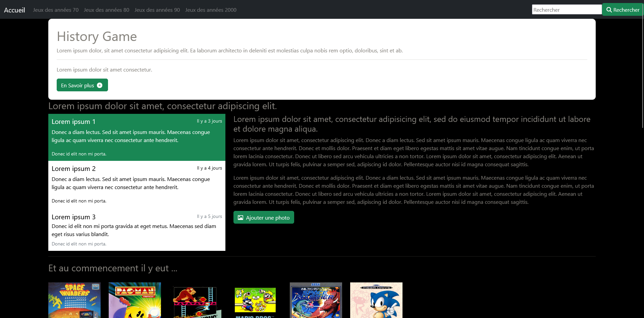This screenshot has height=318, width=644.
Task: Visit Jeux des années 2000 section
Action: click(x=211, y=10)
